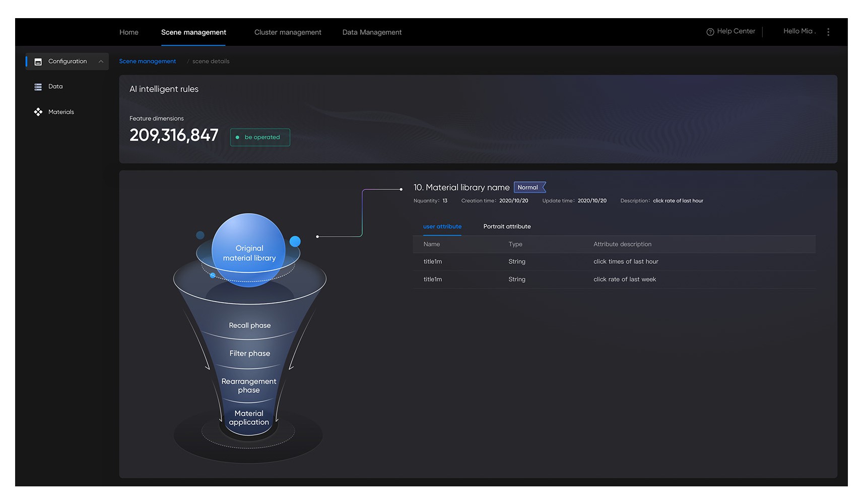The width and height of the screenshot is (863, 504).
Task: Select Scene management in top navigation
Action: point(193,32)
